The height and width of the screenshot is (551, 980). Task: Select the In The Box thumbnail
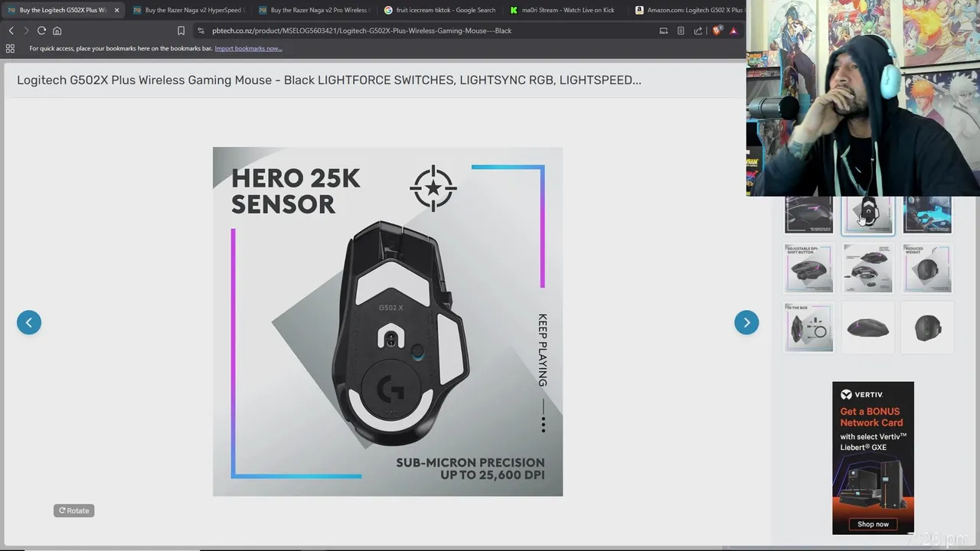[x=808, y=328]
